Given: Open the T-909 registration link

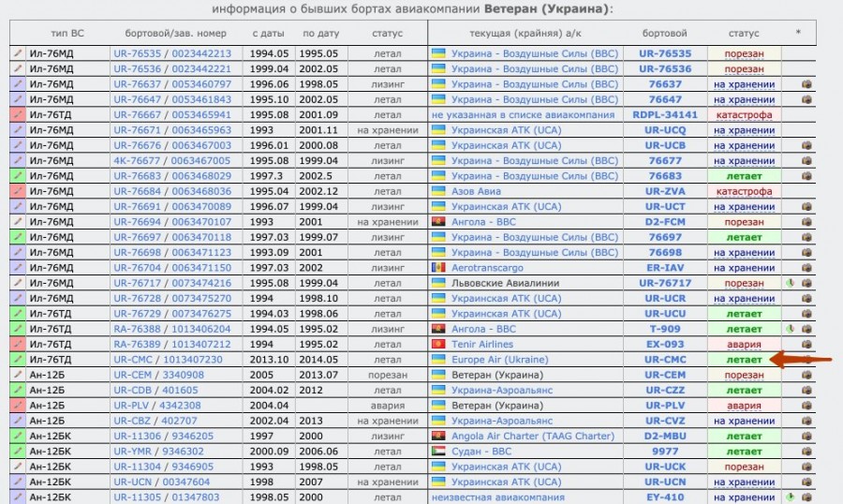Looking at the screenshot, I should click(x=665, y=329).
